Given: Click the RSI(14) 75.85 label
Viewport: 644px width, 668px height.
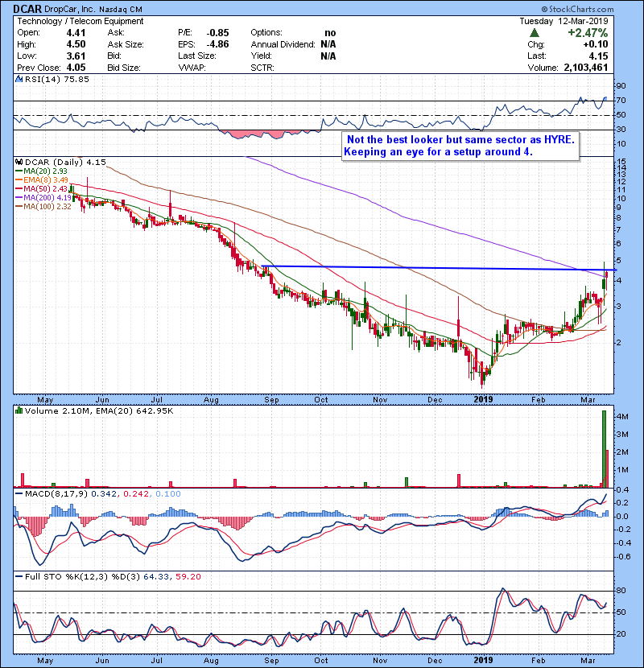Looking at the screenshot, I should point(56,79).
